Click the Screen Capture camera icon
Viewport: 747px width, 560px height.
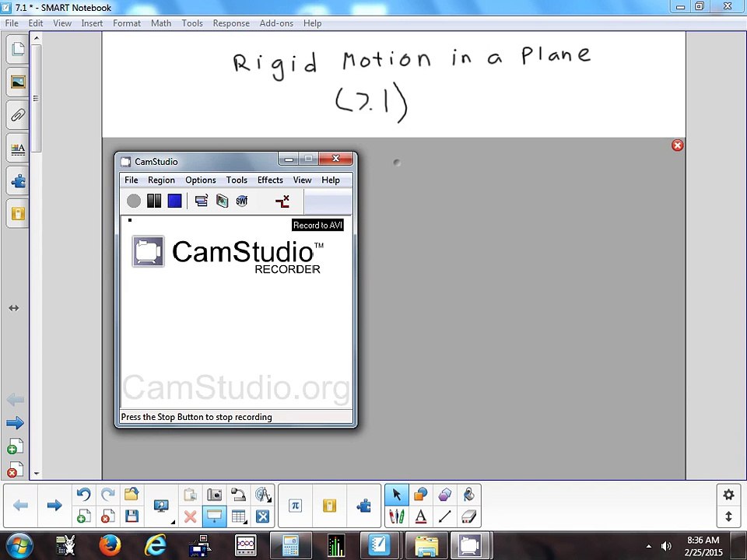coord(215,495)
